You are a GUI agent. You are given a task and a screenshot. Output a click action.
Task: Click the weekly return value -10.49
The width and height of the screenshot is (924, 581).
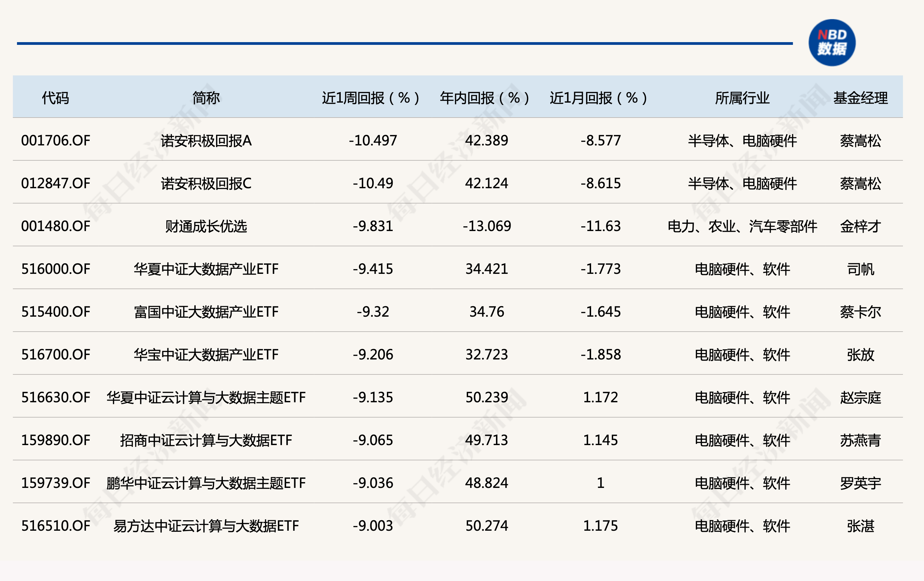373,183
